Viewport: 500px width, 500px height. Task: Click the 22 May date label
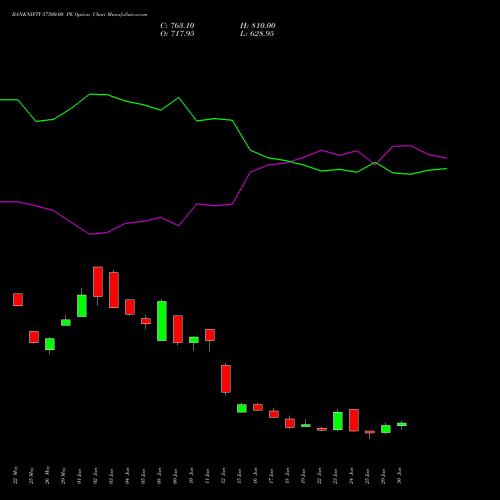click(x=15, y=476)
